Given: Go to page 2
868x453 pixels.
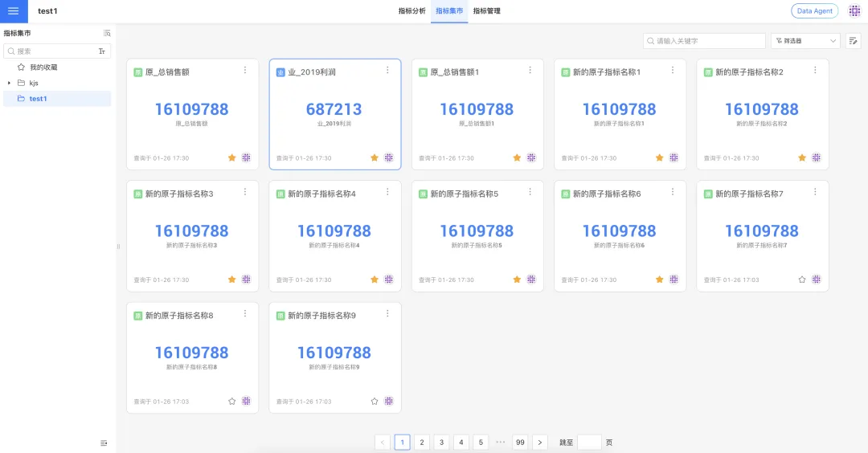Looking at the screenshot, I should click(422, 443).
